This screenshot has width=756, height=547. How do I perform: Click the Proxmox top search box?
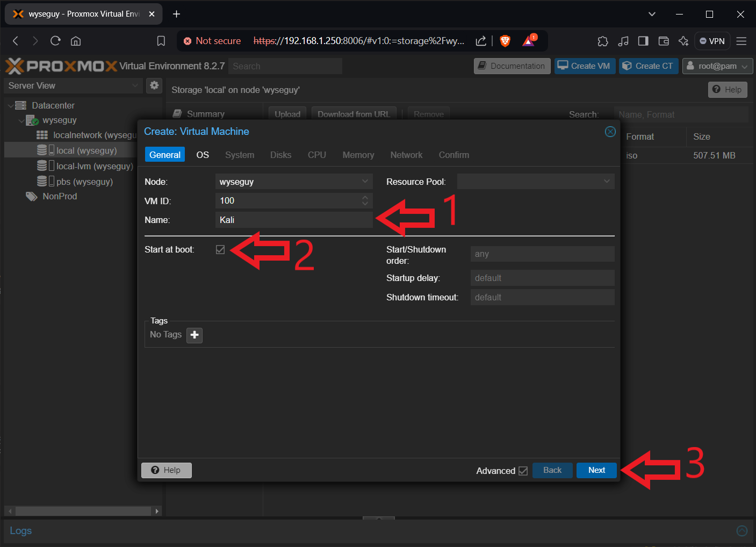click(x=285, y=66)
